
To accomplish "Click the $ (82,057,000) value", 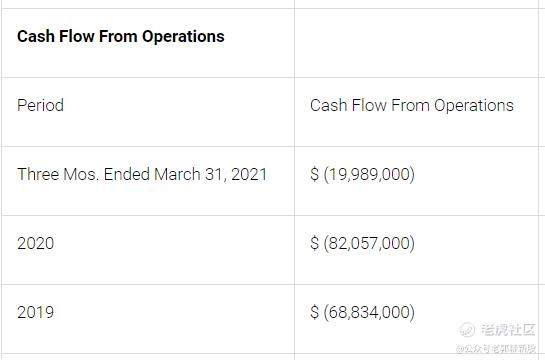I will click(x=362, y=243).
